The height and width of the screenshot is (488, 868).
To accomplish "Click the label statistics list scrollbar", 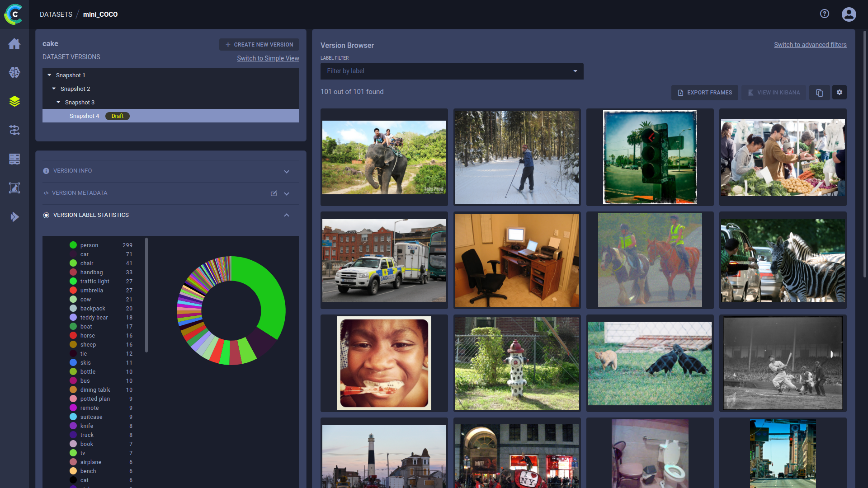I will (146, 295).
